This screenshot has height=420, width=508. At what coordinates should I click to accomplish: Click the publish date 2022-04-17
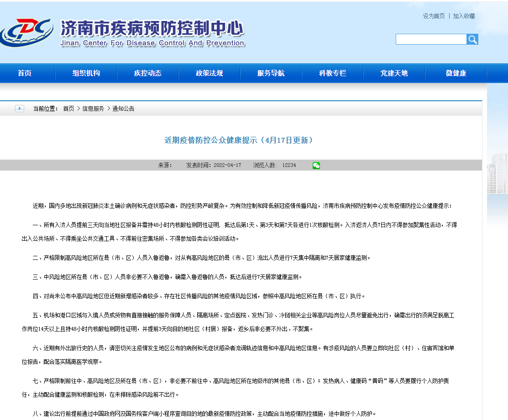(227, 166)
